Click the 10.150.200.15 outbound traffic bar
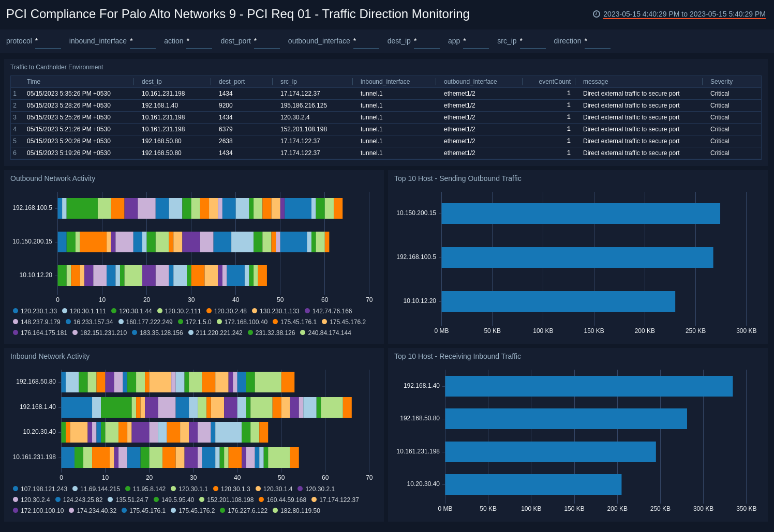The width and height of the screenshot is (774, 532). click(579, 214)
